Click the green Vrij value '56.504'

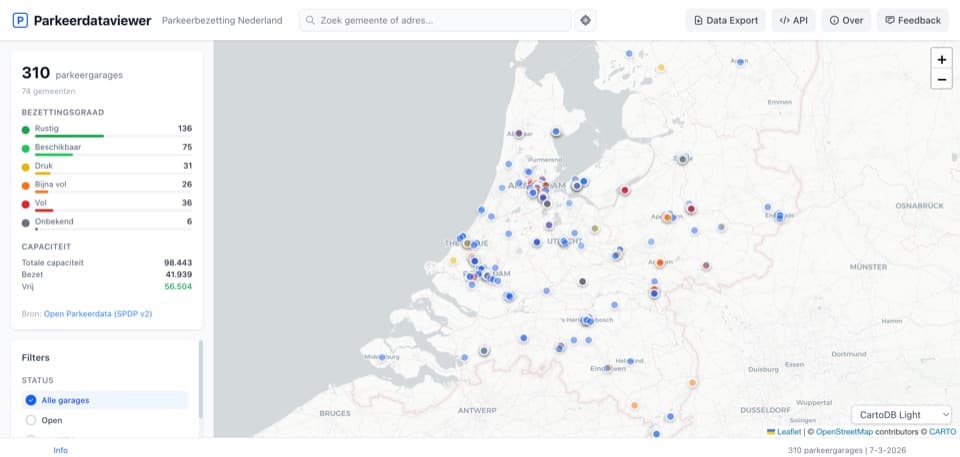coord(178,286)
